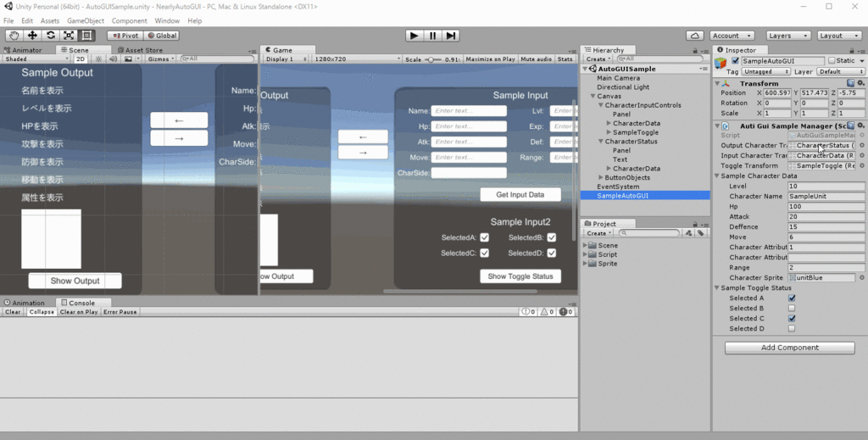
Task: Open the Window menu
Action: pos(167,21)
